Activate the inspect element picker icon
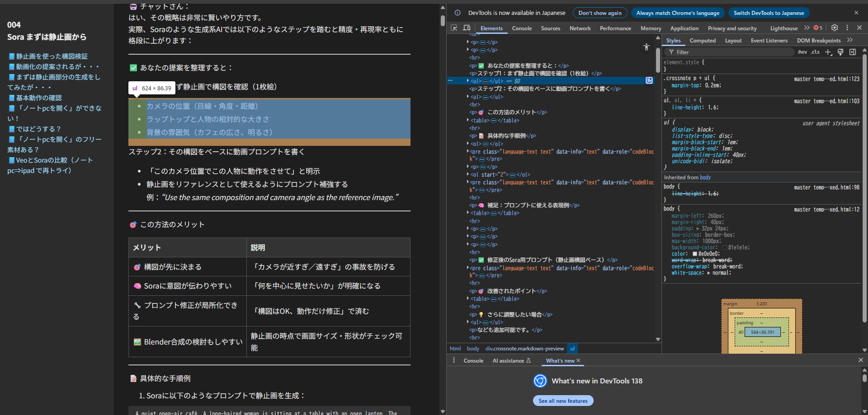 coord(454,28)
